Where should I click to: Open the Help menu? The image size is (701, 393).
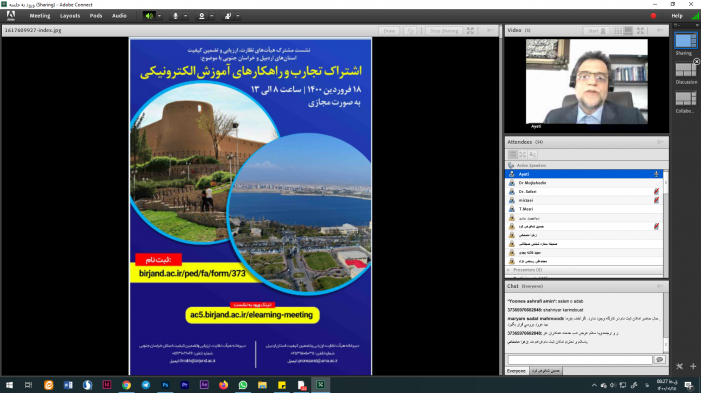(677, 16)
